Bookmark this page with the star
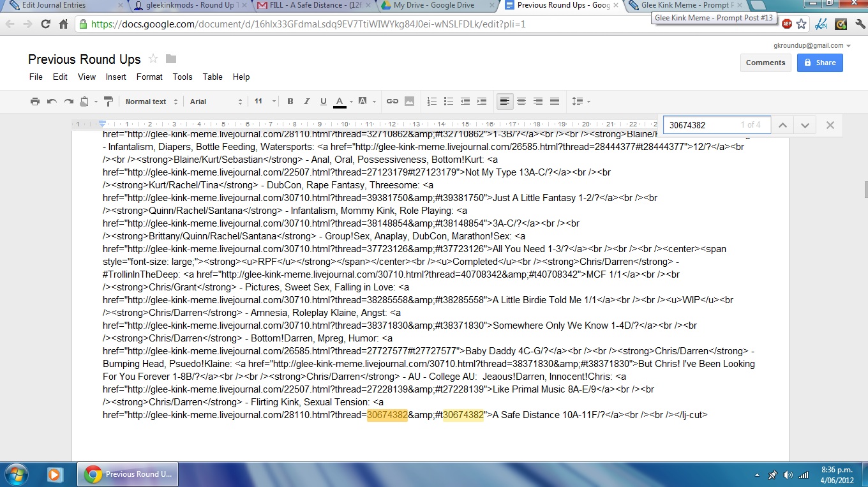The height and width of the screenshot is (487, 868). (802, 24)
